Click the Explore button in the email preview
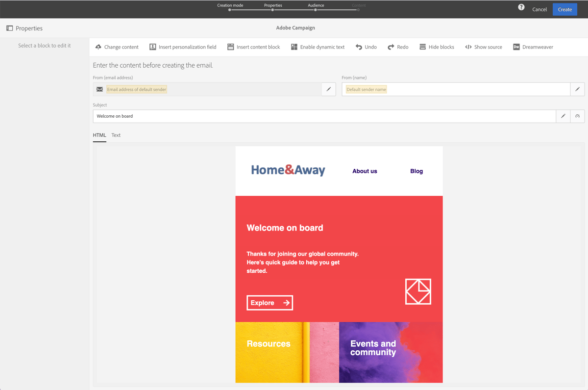 pyautogui.click(x=269, y=303)
